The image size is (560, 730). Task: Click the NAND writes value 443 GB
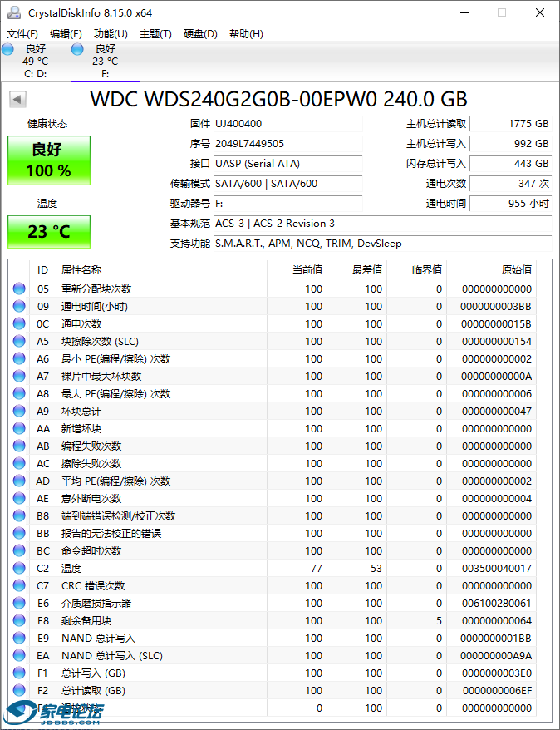tap(511, 164)
